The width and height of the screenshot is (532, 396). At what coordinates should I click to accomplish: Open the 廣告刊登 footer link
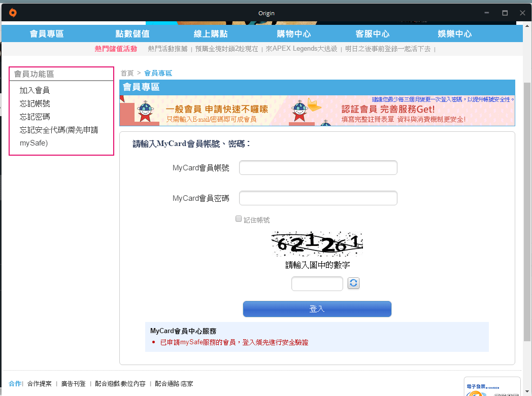click(73, 384)
